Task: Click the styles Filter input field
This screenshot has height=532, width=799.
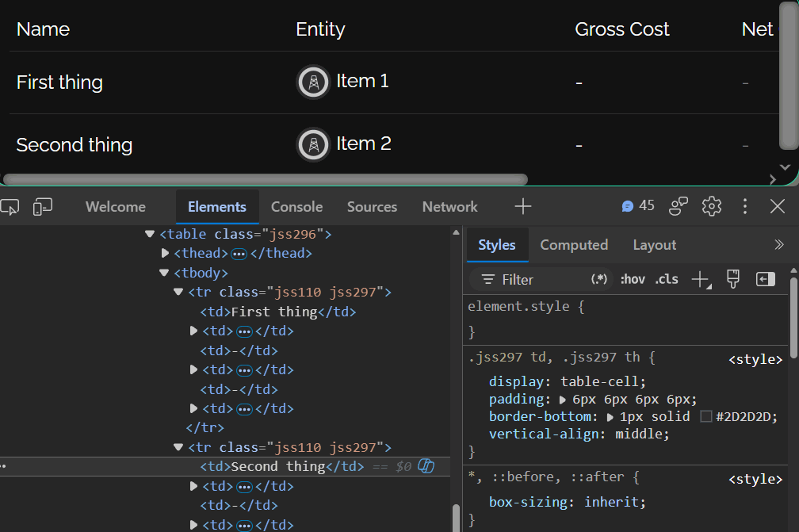Action: click(x=540, y=279)
